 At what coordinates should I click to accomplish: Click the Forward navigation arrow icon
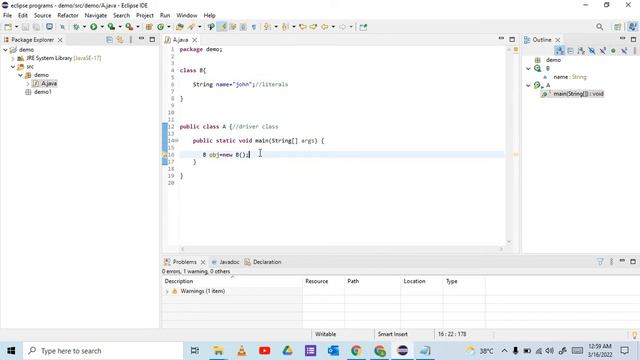[342, 27]
